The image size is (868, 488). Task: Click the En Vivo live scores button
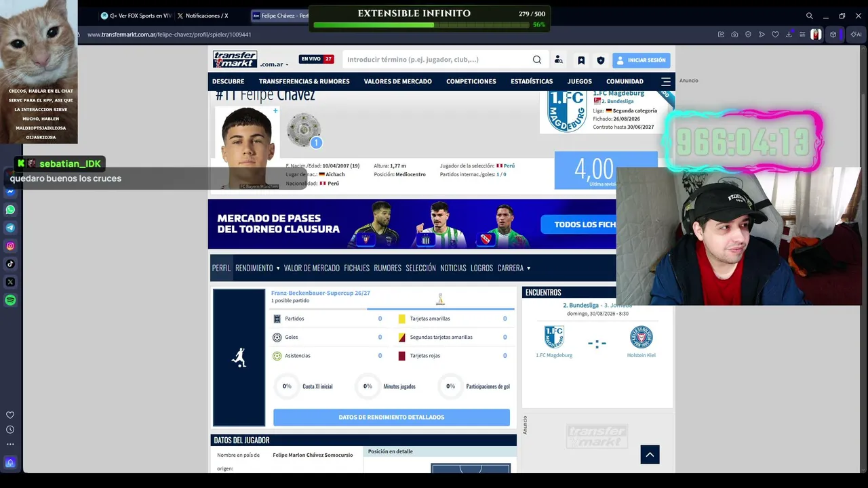point(316,60)
